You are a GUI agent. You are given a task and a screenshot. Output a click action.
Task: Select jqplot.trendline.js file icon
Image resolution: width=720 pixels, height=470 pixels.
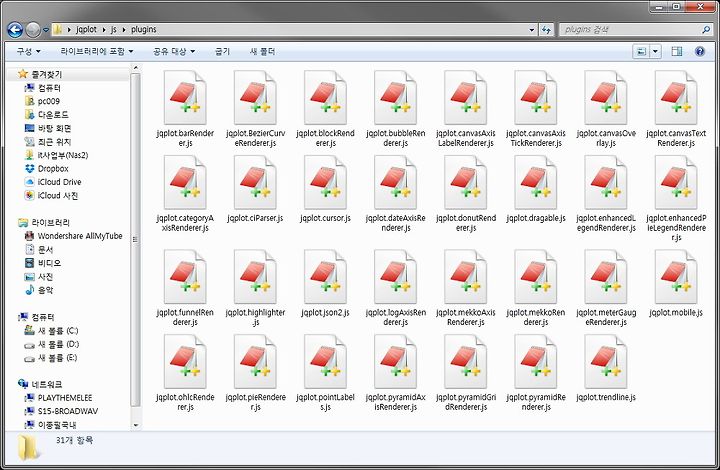click(x=606, y=362)
